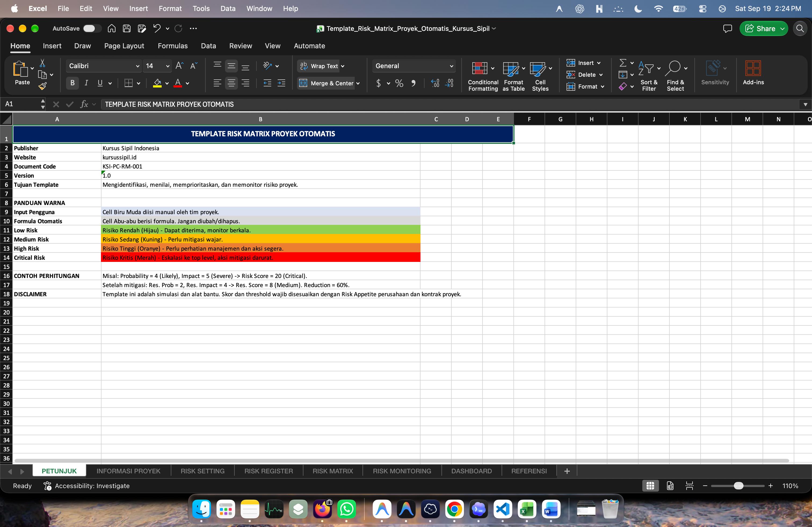The height and width of the screenshot is (527, 812).
Task: Click the Cut scissors icon
Action: (42, 63)
